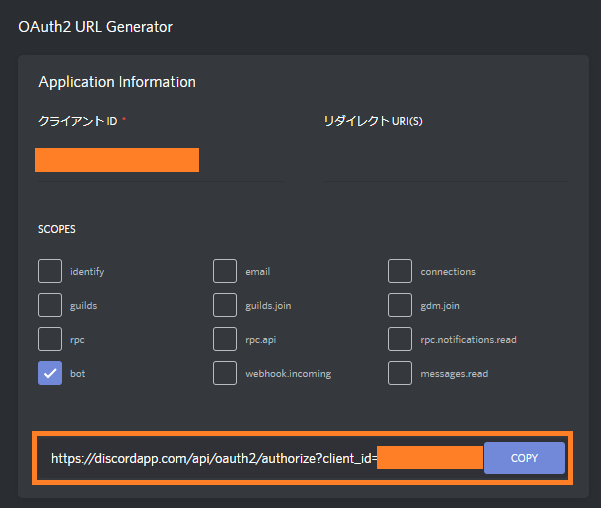The height and width of the screenshot is (508, 601).
Task: Uncheck the bot scope checkbox
Action: [x=50, y=373]
